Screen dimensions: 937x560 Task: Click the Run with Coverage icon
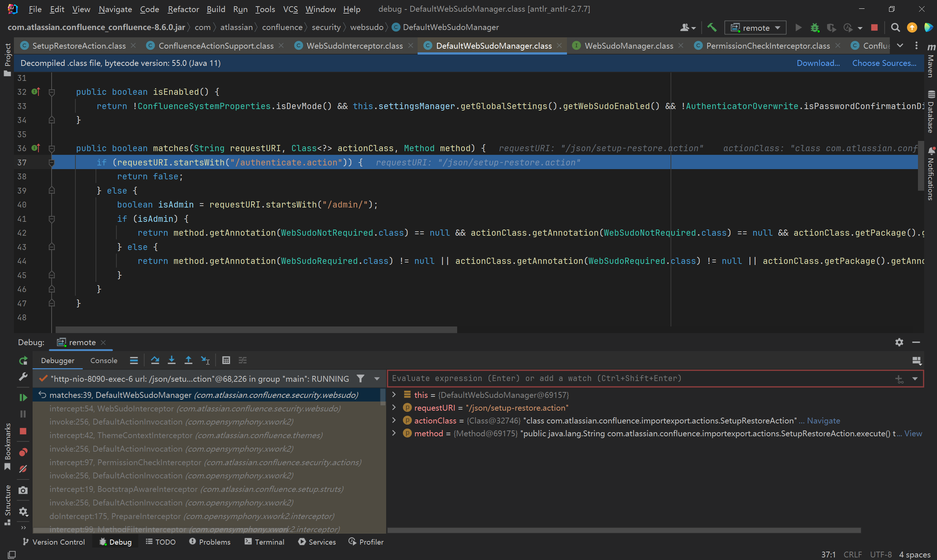[831, 27]
